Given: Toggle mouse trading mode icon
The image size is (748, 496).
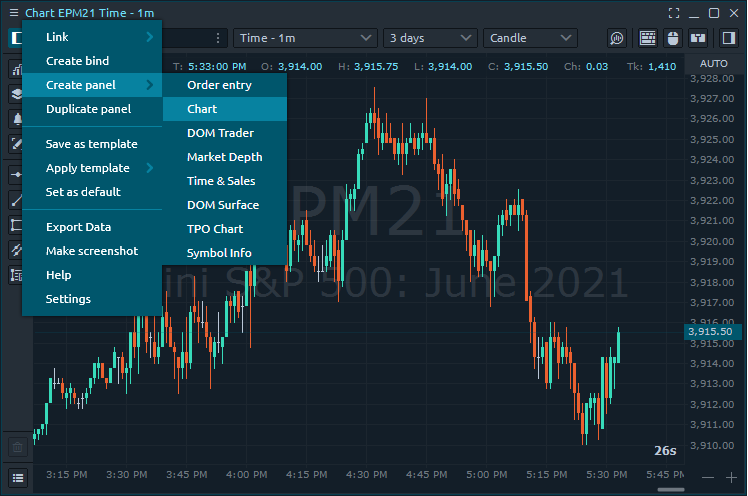Looking at the screenshot, I should tap(673, 38).
